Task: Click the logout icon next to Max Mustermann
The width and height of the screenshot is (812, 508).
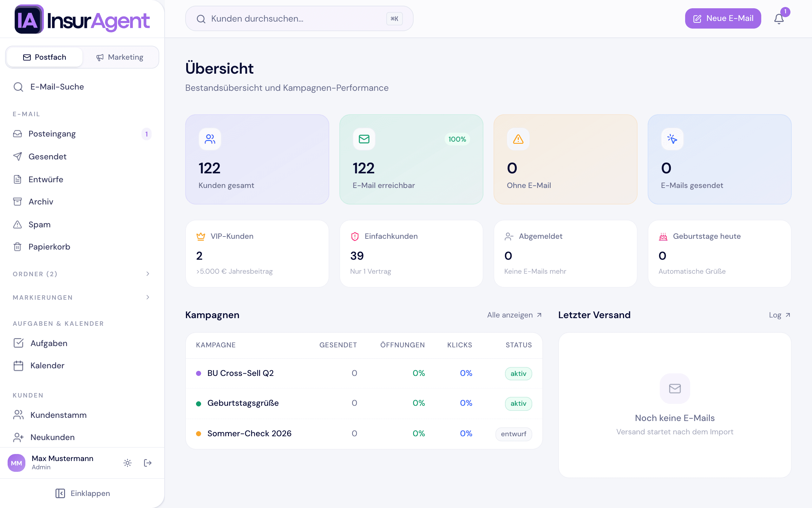Action: pos(147,463)
